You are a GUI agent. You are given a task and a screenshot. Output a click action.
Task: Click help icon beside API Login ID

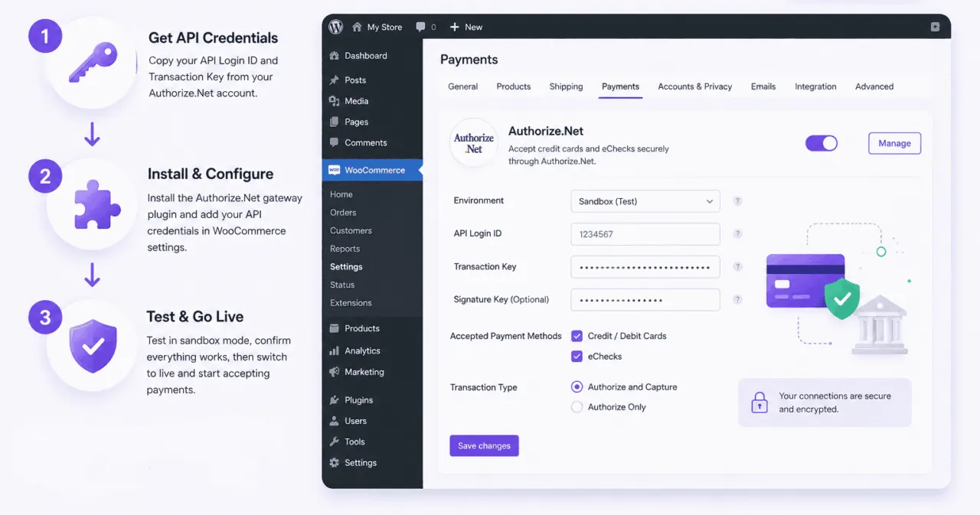click(x=738, y=234)
